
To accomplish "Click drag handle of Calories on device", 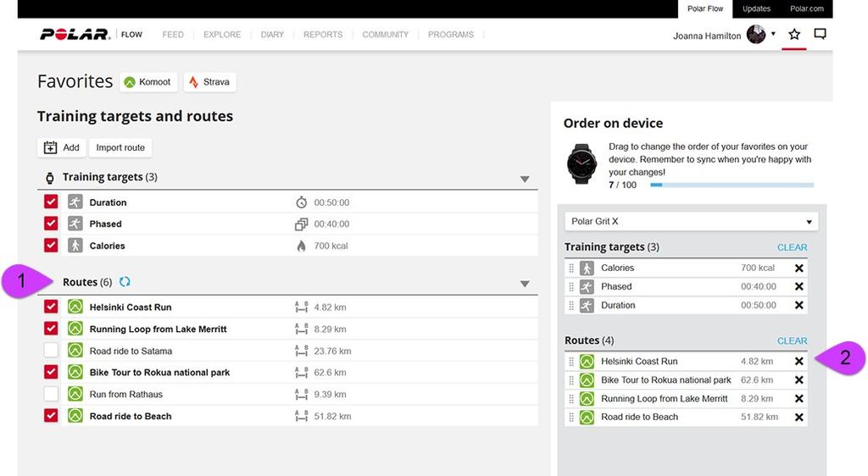I will pos(571,268).
